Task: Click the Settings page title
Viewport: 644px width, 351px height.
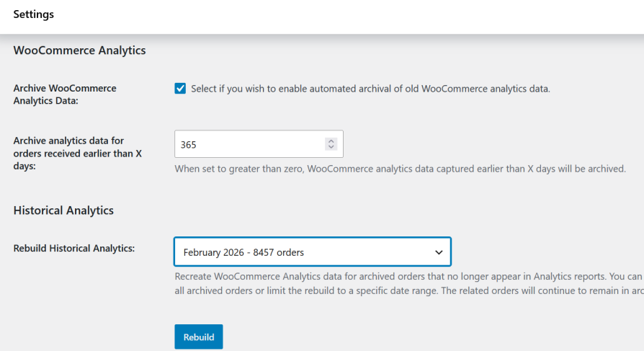Action: click(34, 14)
